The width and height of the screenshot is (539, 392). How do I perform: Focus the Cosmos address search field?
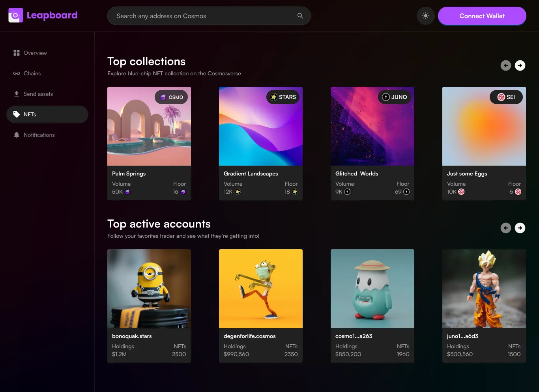(209, 16)
